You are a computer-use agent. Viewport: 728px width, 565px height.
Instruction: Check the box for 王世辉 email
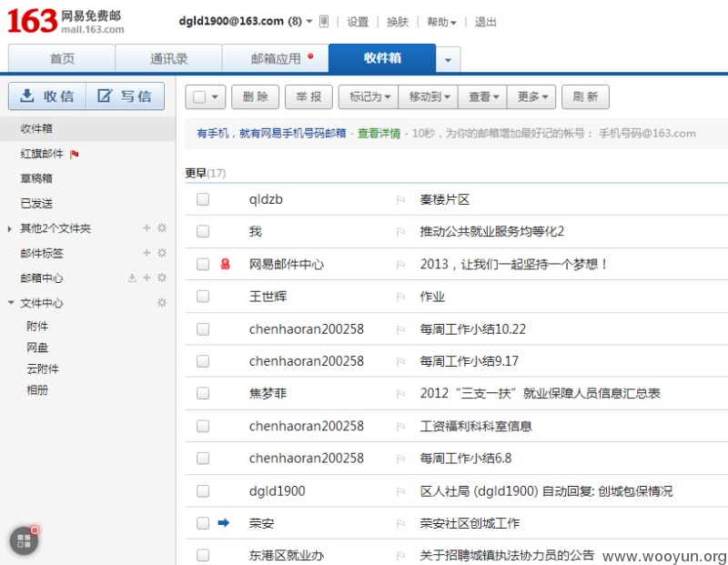[x=203, y=297]
